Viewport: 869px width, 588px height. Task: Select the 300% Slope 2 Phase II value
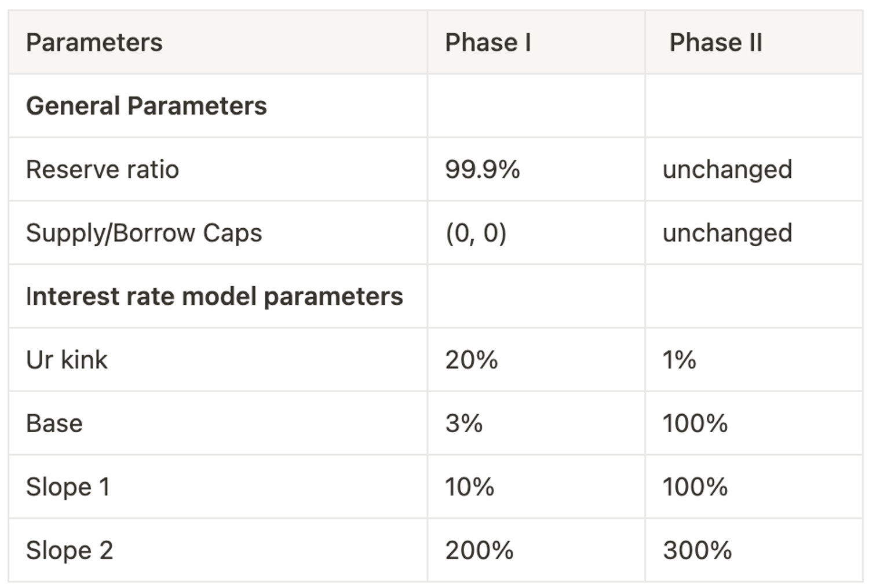(698, 550)
